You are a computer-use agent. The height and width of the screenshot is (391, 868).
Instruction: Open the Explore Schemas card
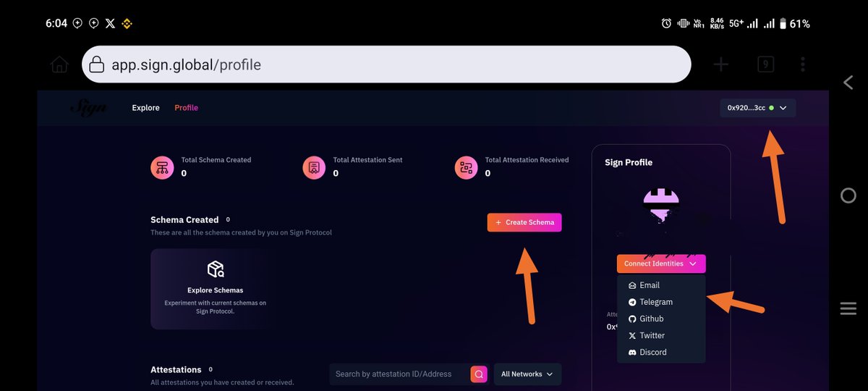[215, 289]
